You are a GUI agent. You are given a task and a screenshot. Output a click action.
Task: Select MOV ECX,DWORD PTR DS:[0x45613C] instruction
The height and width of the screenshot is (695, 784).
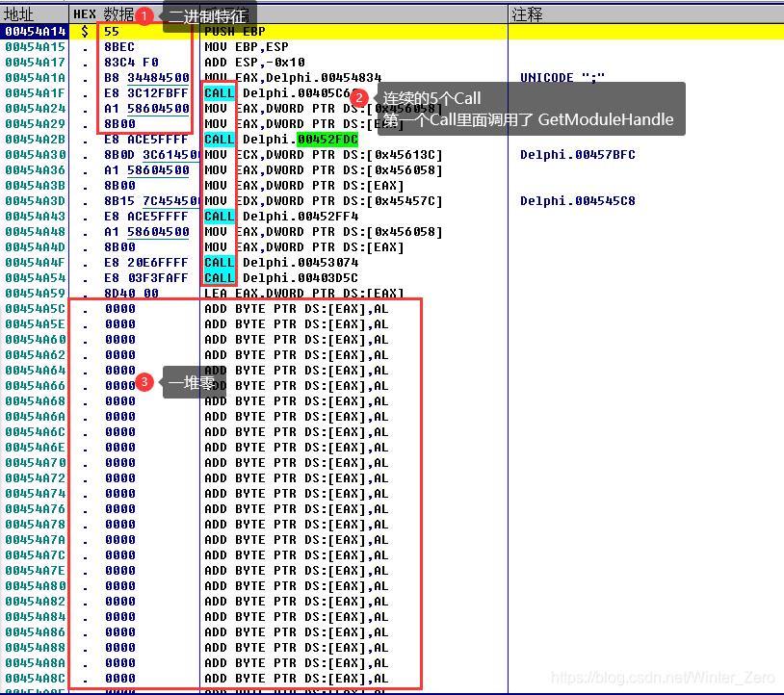(324, 155)
